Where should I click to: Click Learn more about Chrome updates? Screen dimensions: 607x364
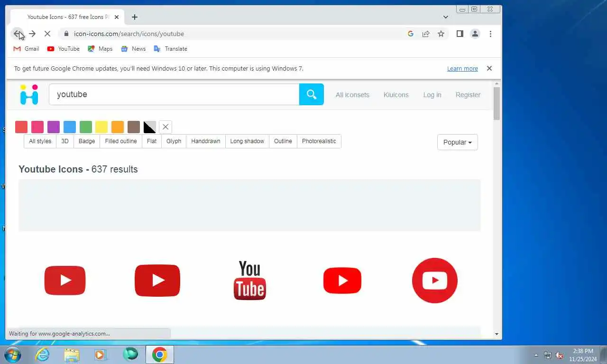pos(462,69)
